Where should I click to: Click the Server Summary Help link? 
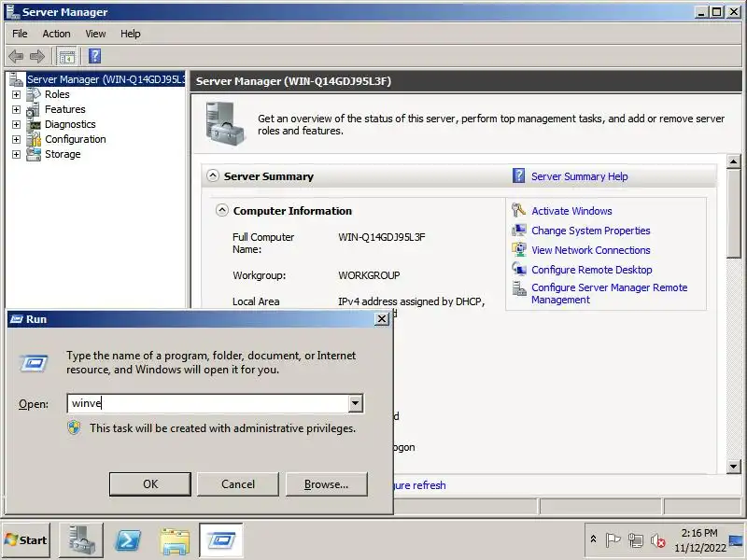pos(579,176)
